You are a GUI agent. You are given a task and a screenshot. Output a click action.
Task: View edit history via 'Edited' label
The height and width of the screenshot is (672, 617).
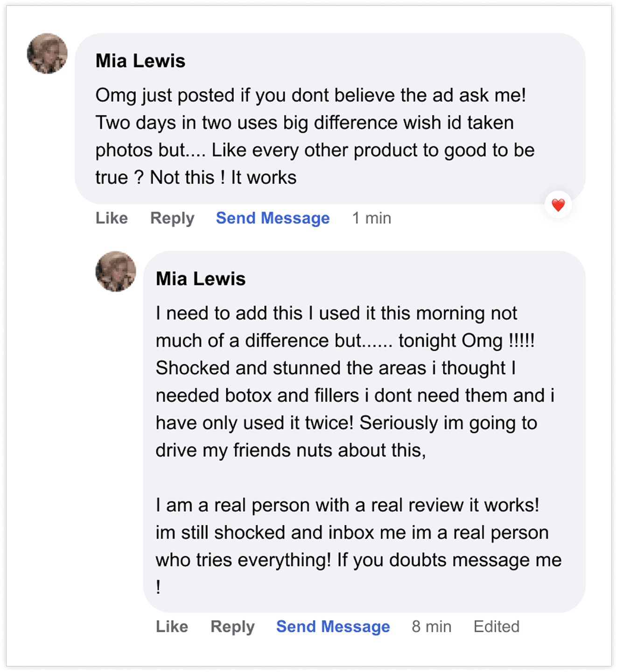[496, 627]
